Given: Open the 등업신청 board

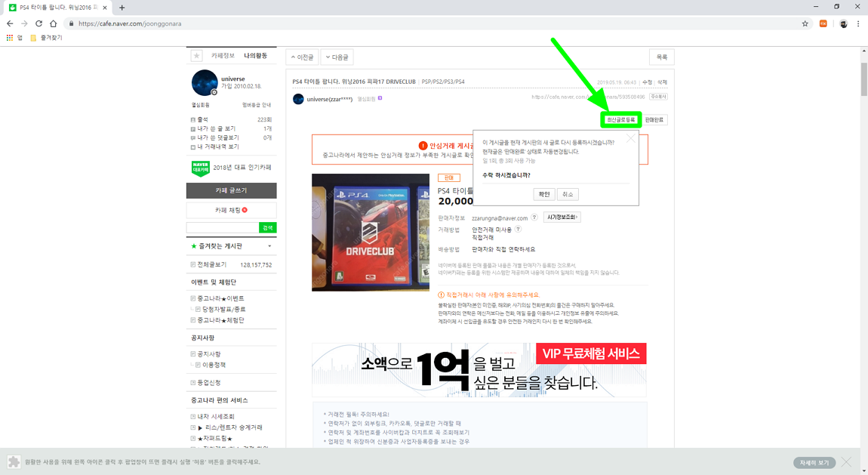Looking at the screenshot, I should click(208, 383).
